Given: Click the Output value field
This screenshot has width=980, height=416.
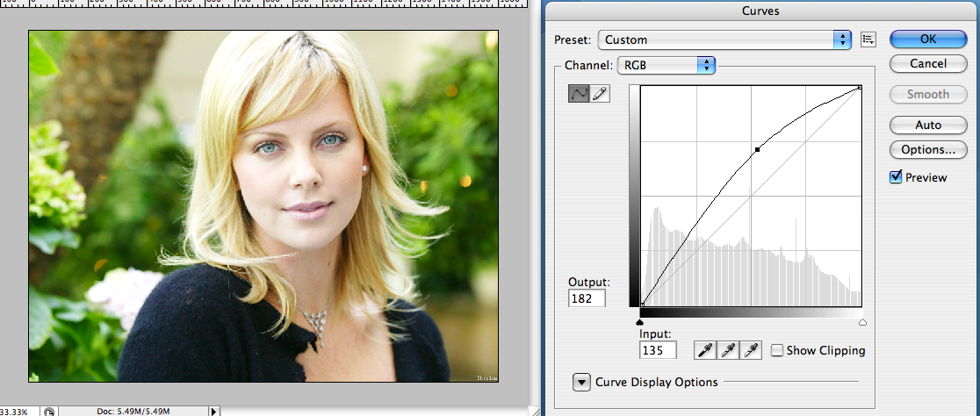Looking at the screenshot, I should [x=587, y=298].
